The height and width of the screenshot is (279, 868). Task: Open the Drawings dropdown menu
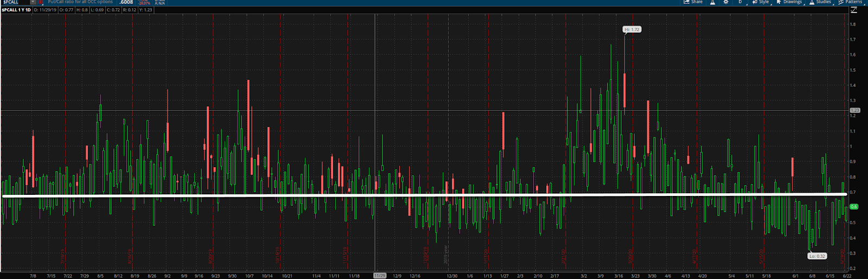tap(789, 2)
